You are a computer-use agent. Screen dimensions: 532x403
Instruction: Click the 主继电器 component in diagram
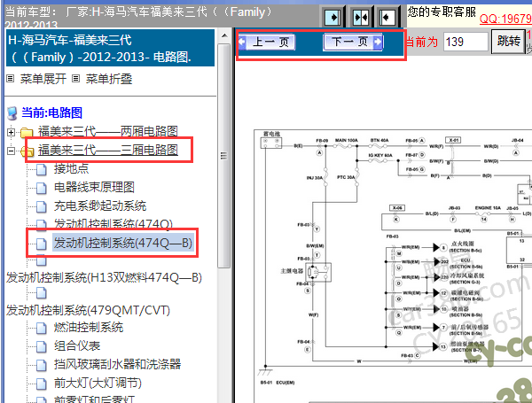(318, 272)
